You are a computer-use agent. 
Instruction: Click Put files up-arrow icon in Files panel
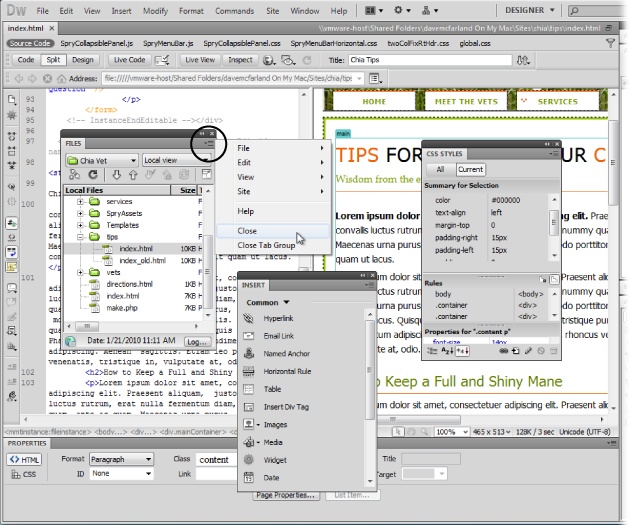tap(133, 174)
